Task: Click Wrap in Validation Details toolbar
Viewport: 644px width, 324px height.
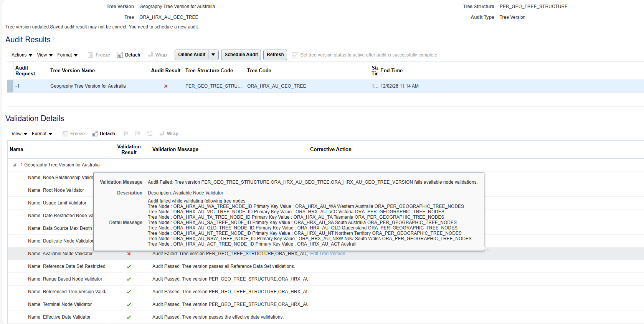Action: coord(169,134)
